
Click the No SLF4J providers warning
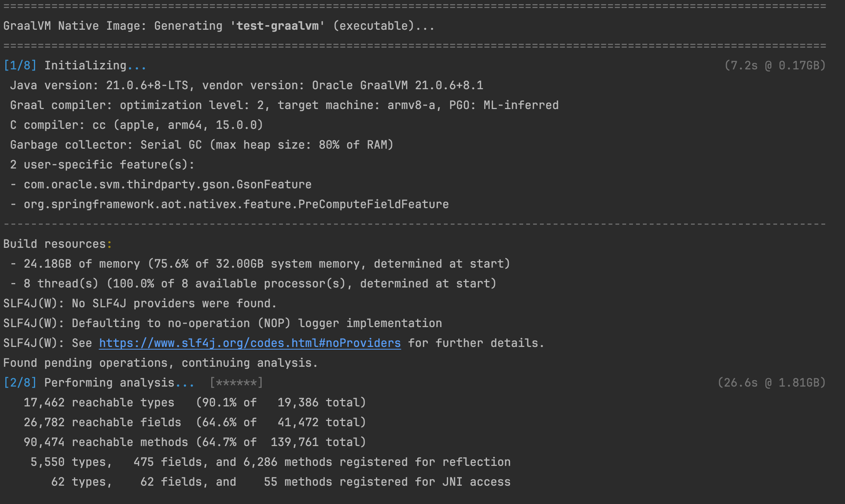tap(140, 303)
